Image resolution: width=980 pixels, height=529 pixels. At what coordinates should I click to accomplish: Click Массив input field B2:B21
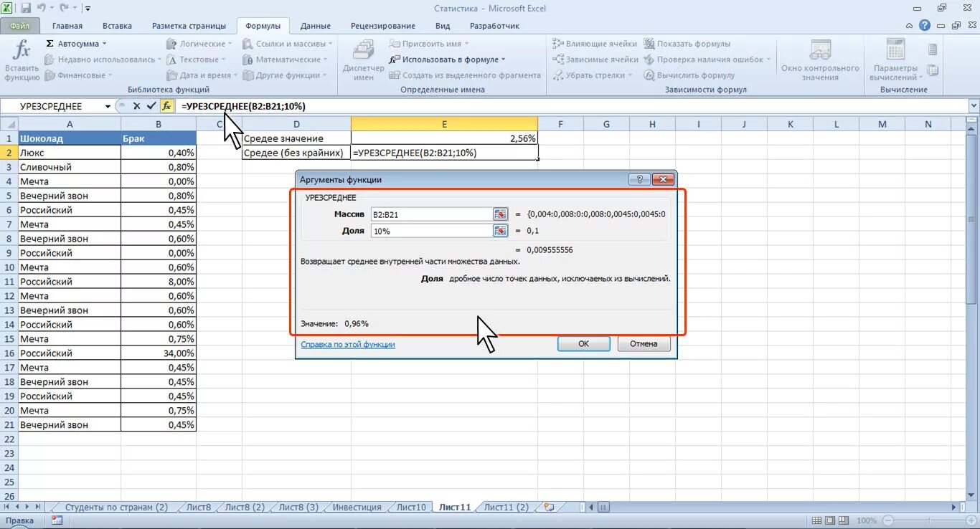coord(430,214)
